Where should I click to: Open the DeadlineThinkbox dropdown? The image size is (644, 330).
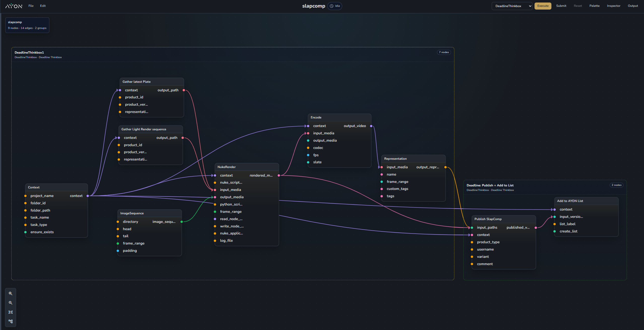point(512,6)
